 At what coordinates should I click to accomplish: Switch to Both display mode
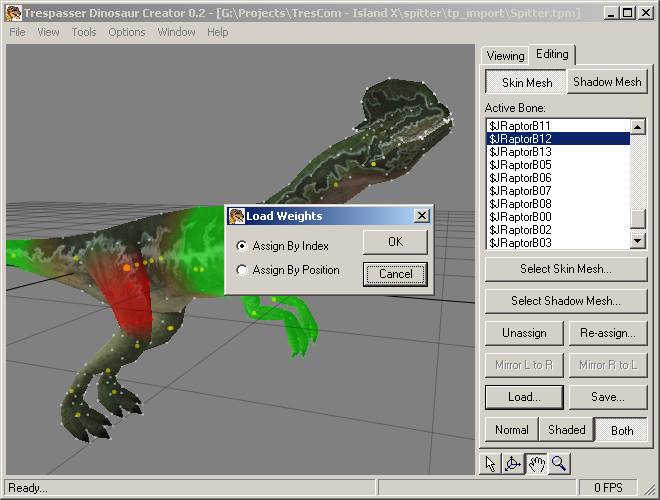click(x=622, y=430)
